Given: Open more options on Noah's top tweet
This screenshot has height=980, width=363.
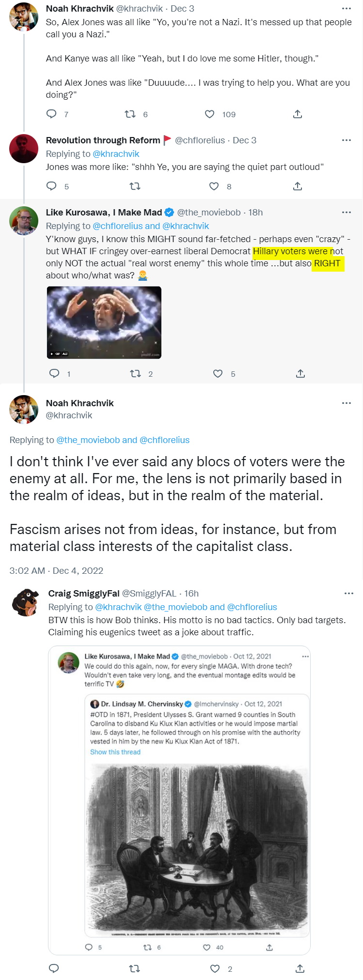Looking at the screenshot, I should coord(346,9).
